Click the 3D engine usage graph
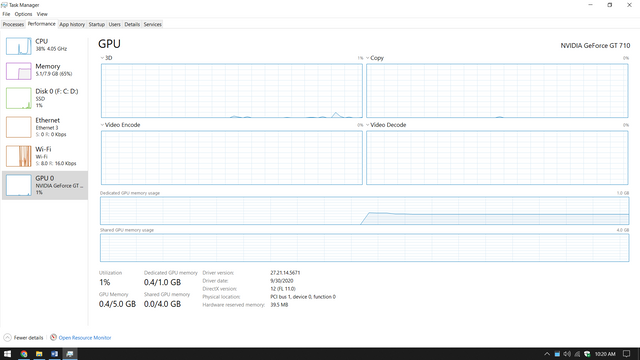The image size is (640, 360). coord(232,91)
